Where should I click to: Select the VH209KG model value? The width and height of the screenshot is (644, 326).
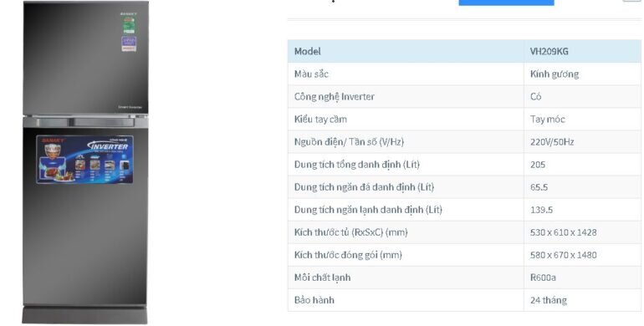[x=549, y=51]
